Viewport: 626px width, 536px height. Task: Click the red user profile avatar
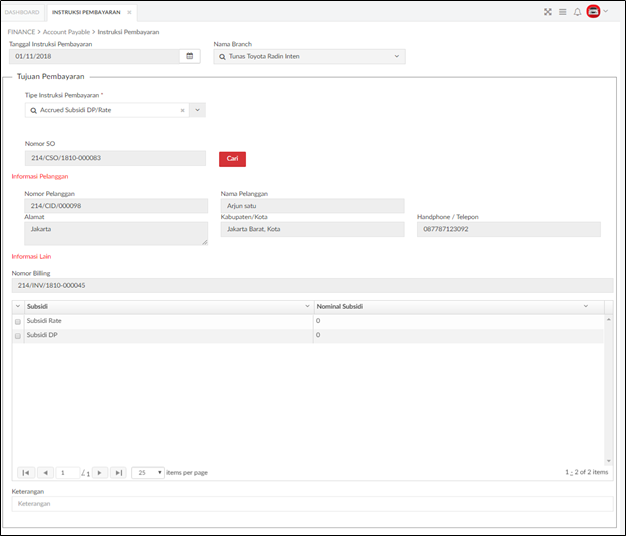tap(593, 12)
